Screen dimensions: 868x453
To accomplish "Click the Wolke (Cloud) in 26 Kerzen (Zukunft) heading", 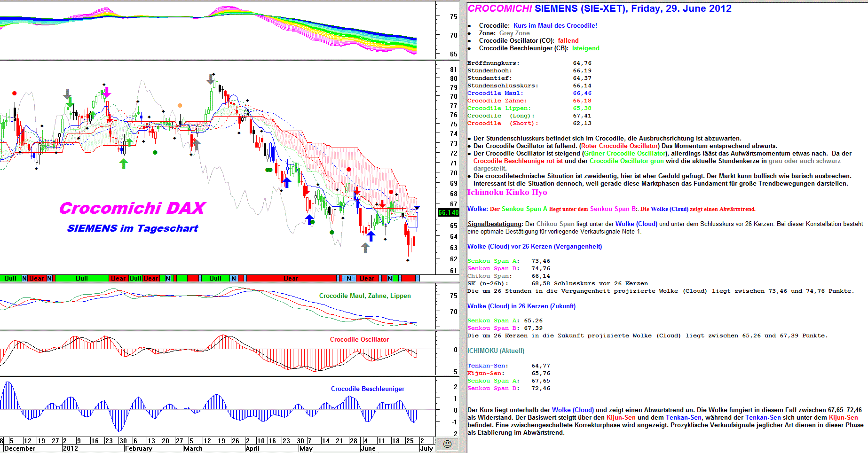I will [x=521, y=306].
